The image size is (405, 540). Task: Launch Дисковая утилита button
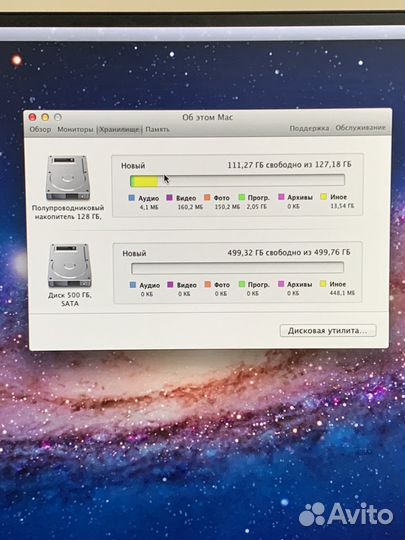pos(328,331)
